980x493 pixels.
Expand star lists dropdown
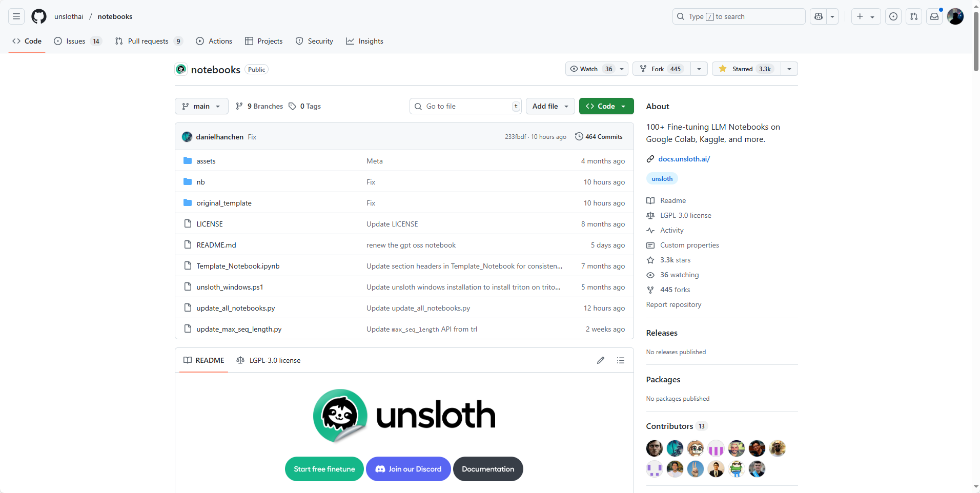[x=789, y=69]
